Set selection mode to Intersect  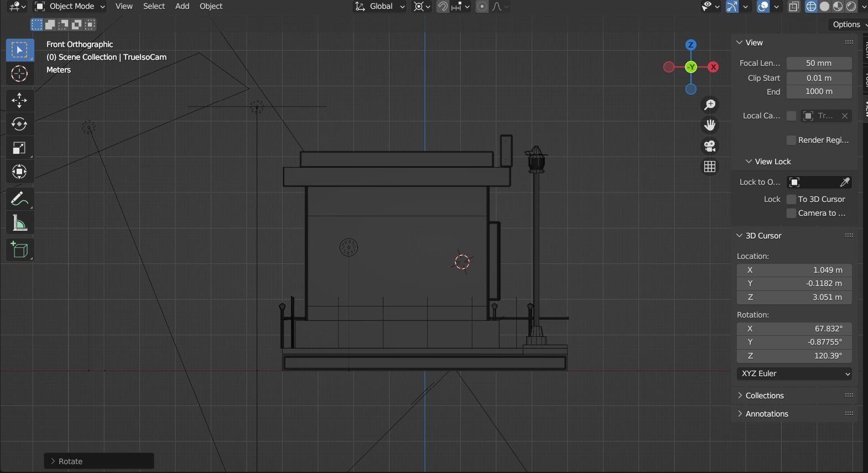click(90, 24)
